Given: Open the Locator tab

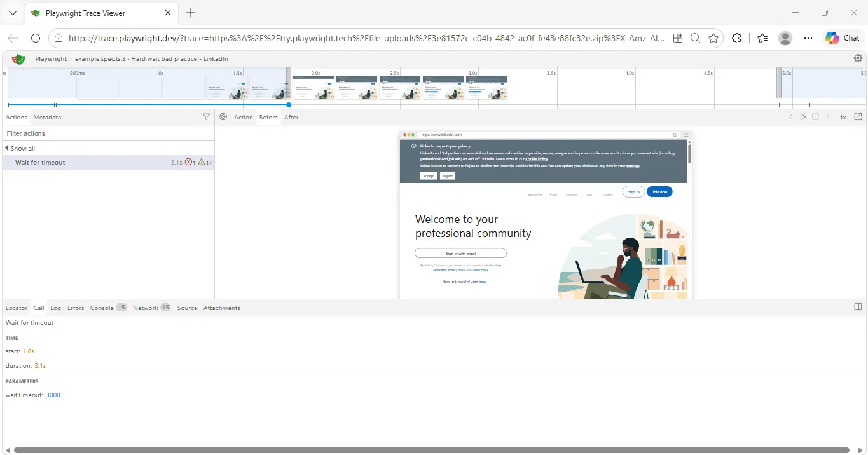Looking at the screenshot, I should (x=17, y=308).
